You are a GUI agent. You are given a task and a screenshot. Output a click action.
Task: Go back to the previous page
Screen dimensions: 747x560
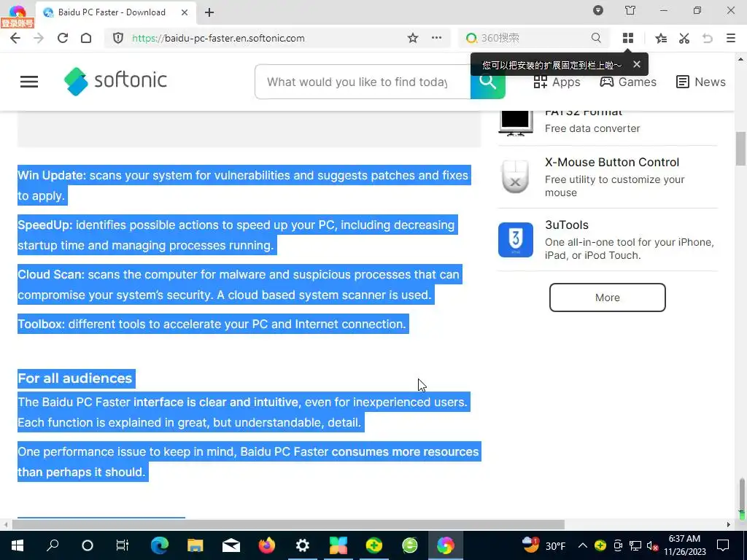15,38
